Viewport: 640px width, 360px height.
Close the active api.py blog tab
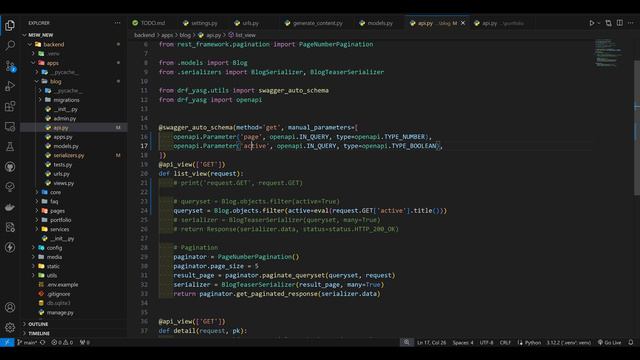pos(463,23)
